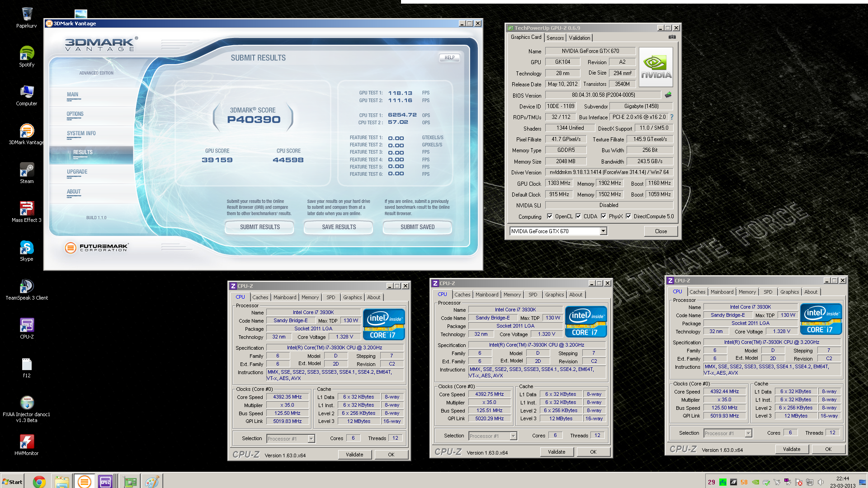Switch to 3DMark Vantage taskbar button
Image resolution: width=868 pixels, height=488 pixels.
(x=84, y=482)
